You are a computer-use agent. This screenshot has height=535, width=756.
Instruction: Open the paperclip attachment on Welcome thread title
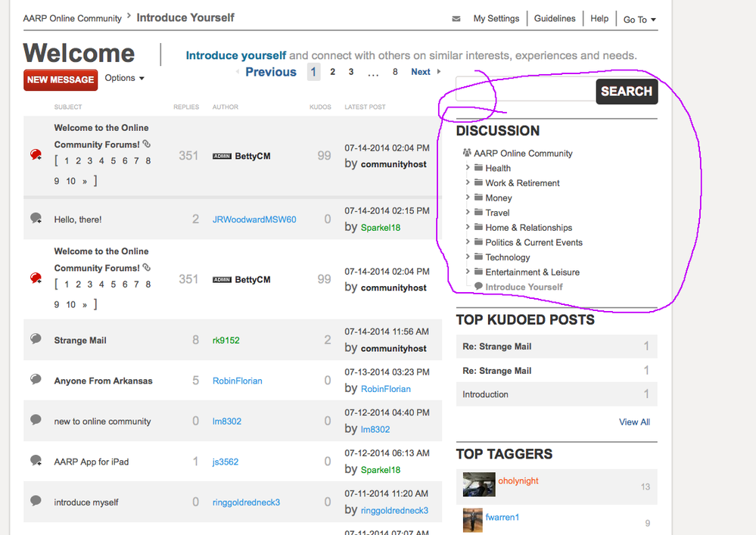click(147, 144)
